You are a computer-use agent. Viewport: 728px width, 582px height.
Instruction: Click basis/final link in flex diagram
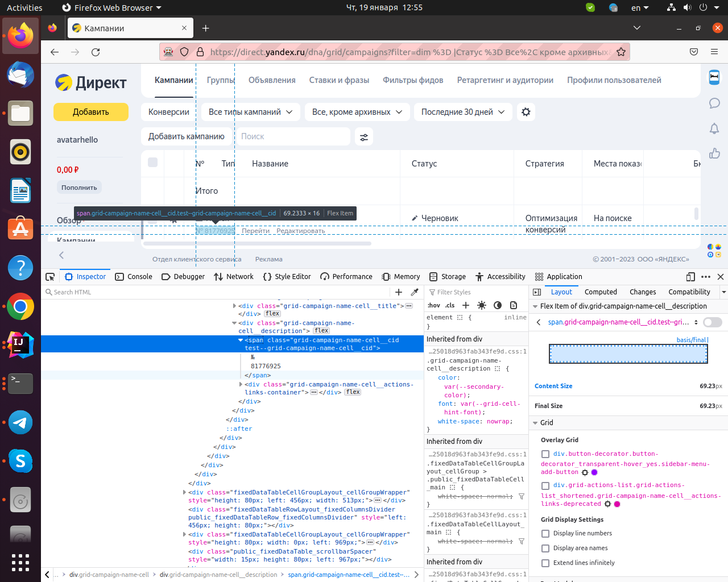click(692, 340)
